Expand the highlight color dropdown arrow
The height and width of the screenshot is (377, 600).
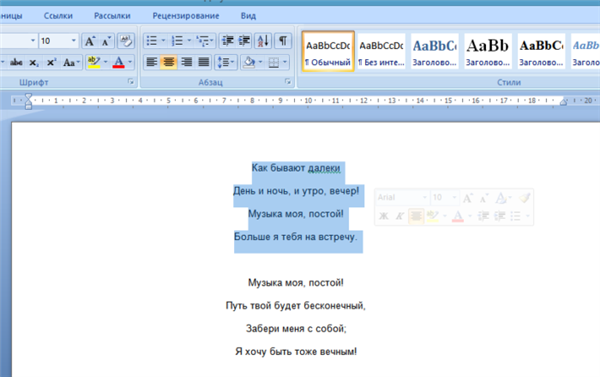[x=106, y=62]
